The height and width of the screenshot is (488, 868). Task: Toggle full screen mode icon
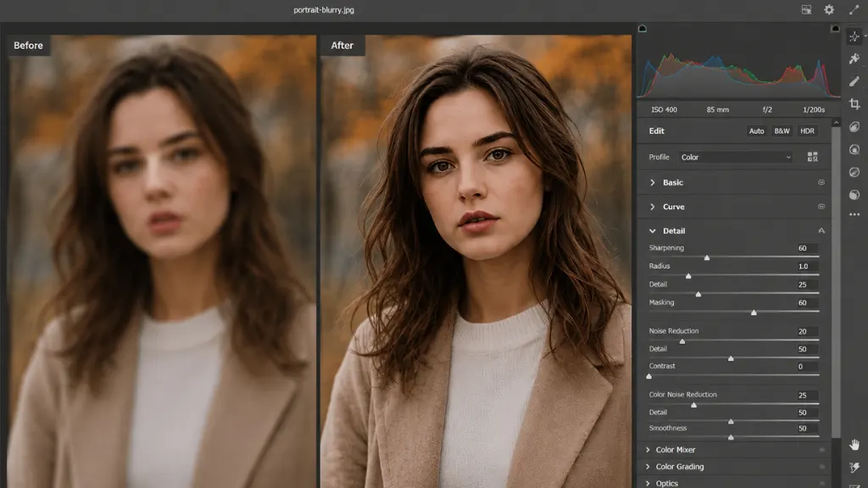tap(854, 9)
